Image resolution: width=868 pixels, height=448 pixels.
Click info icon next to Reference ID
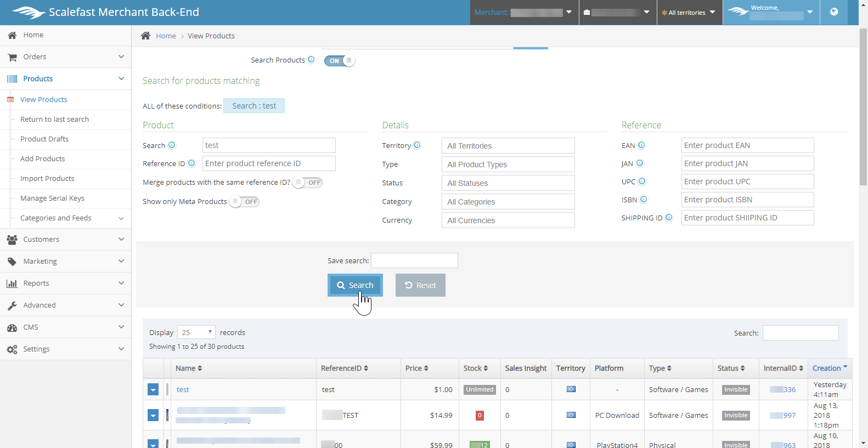(191, 163)
